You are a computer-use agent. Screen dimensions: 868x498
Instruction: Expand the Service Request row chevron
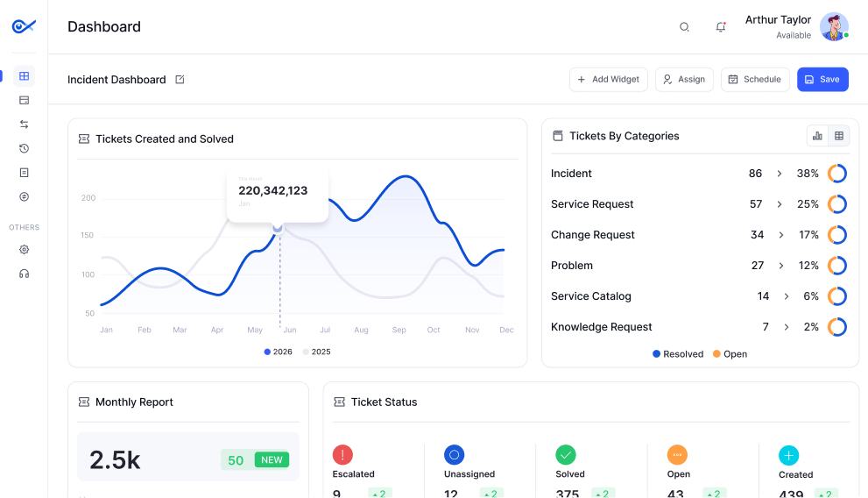click(x=780, y=204)
